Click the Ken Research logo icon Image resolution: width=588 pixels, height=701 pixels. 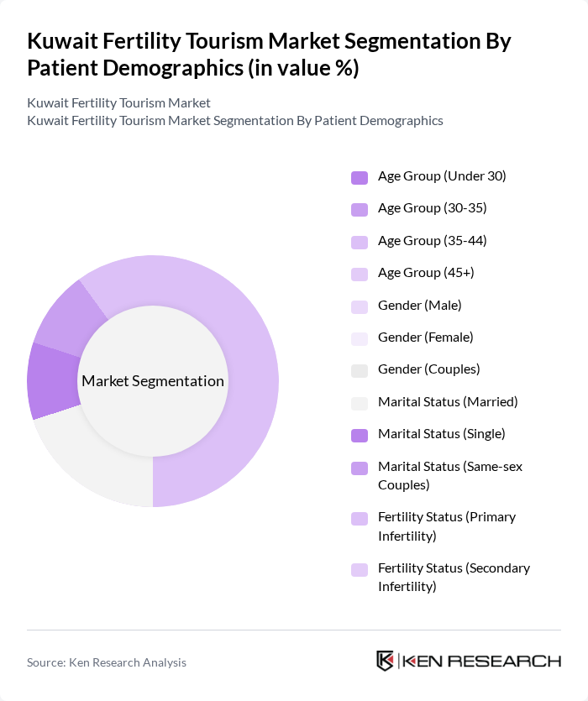click(386, 661)
